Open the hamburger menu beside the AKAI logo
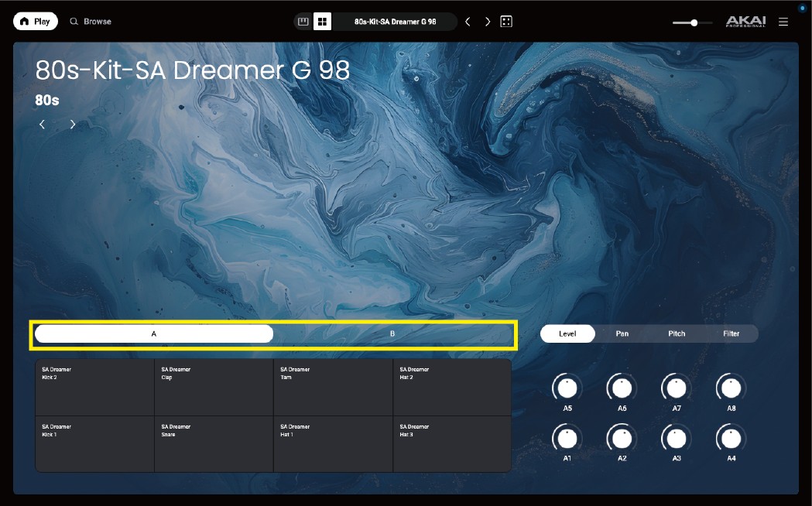The image size is (812, 506). click(783, 22)
